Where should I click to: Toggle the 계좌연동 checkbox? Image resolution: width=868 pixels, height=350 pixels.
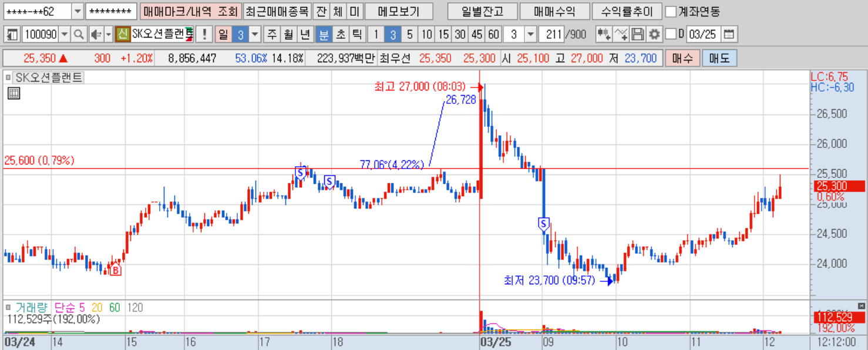click(x=671, y=11)
